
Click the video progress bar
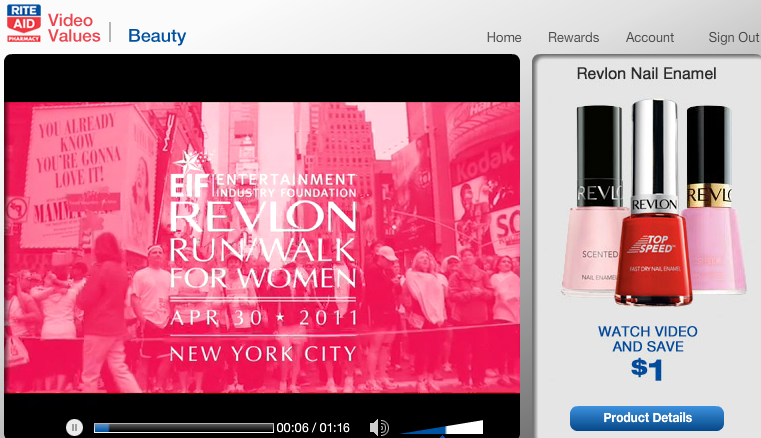pos(183,428)
